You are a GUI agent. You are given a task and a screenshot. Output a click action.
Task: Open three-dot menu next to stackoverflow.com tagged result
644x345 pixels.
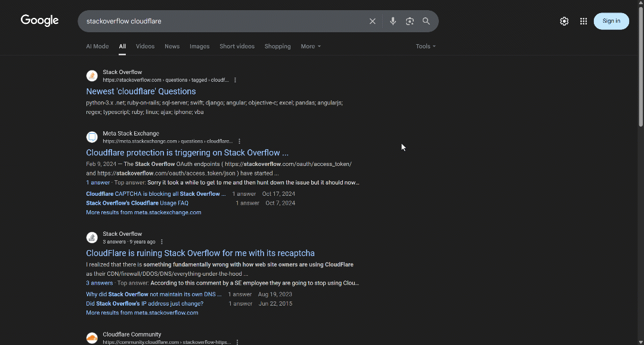pos(235,80)
